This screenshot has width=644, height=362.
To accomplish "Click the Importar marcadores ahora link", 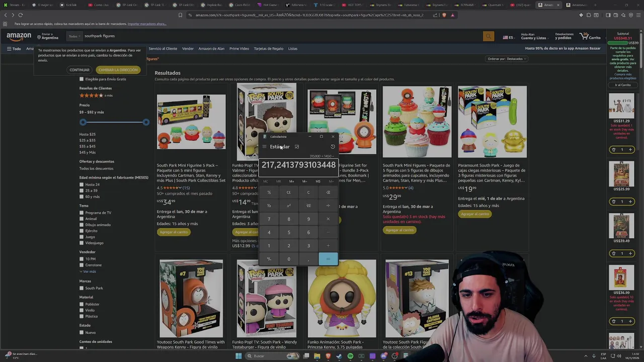I will (147, 24).
